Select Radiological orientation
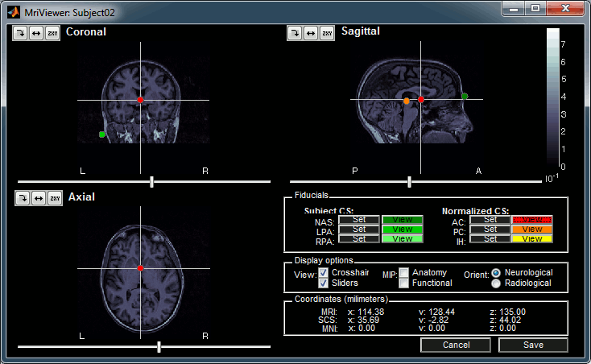The height and width of the screenshot is (364, 591). pyautogui.click(x=496, y=283)
